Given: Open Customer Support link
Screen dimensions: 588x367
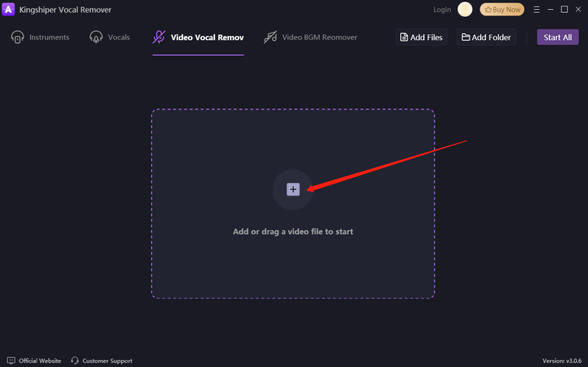Looking at the screenshot, I should click(x=102, y=361).
